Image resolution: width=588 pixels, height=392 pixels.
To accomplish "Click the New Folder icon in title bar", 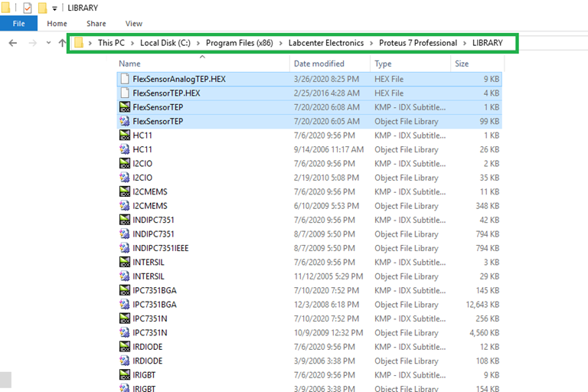I will (x=43, y=8).
